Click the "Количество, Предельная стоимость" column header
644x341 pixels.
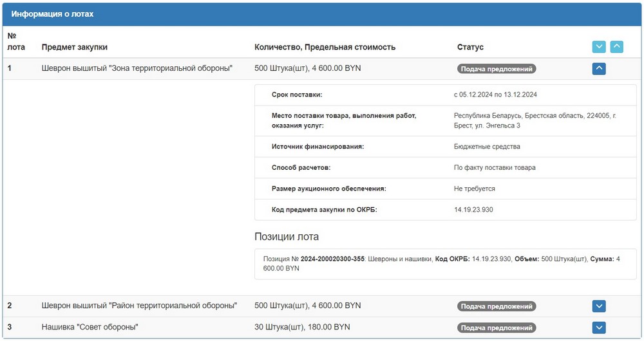point(325,47)
